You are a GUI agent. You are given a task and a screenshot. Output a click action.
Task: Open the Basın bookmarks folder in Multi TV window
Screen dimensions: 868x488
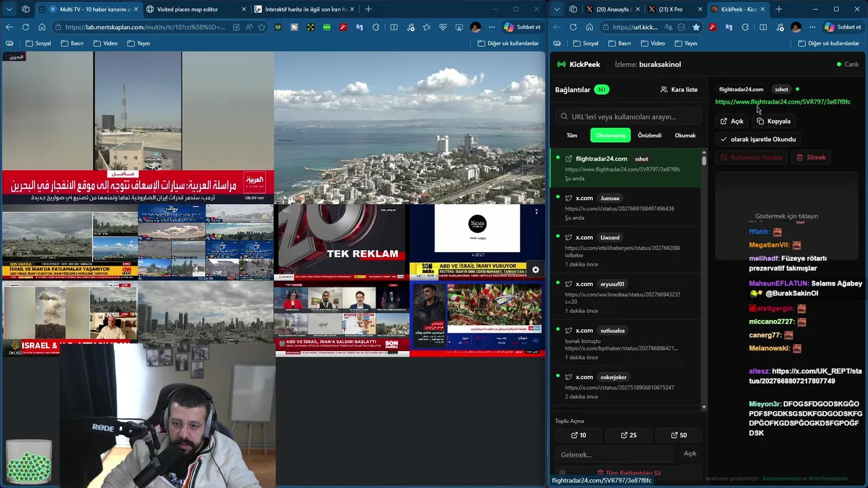(x=72, y=43)
